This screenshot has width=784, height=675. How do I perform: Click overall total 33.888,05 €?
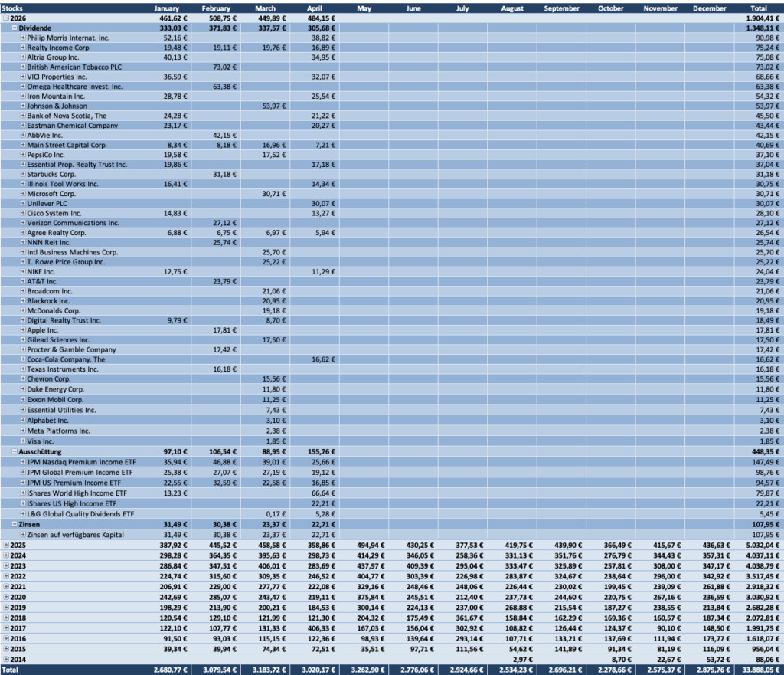760,670
